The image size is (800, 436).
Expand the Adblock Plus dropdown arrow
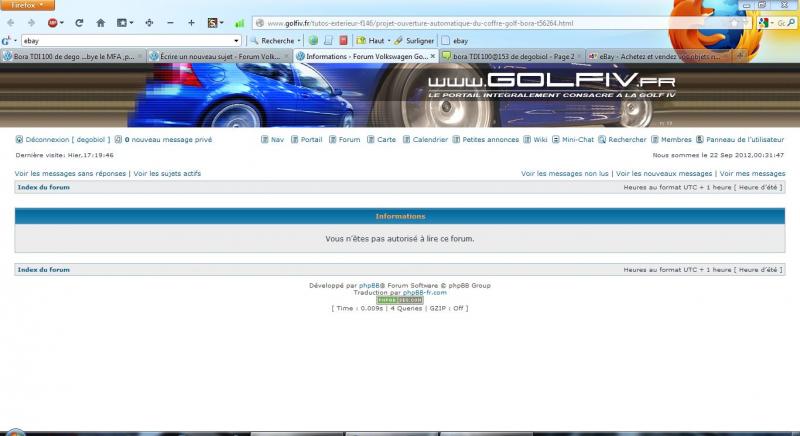coord(62,23)
